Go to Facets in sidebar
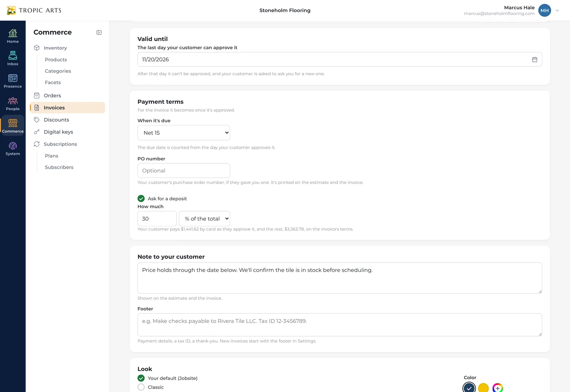The width and height of the screenshot is (570, 392). pyautogui.click(x=53, y=82)
